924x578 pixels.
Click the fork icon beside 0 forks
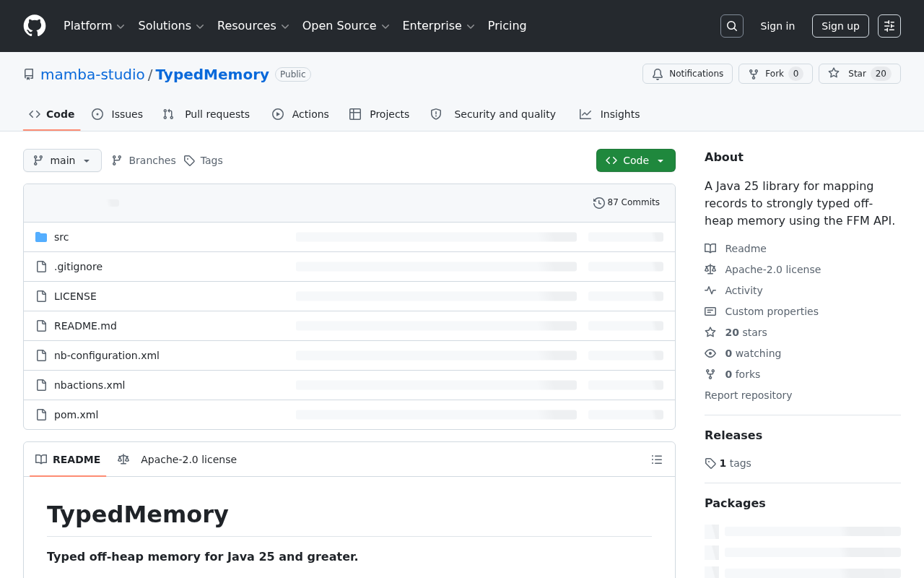tap(710, 374)
